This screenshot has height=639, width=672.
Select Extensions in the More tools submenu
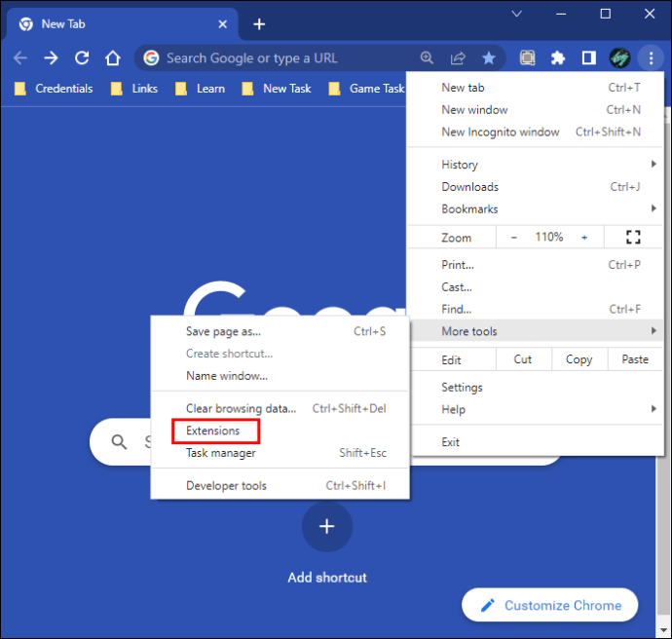213,431
